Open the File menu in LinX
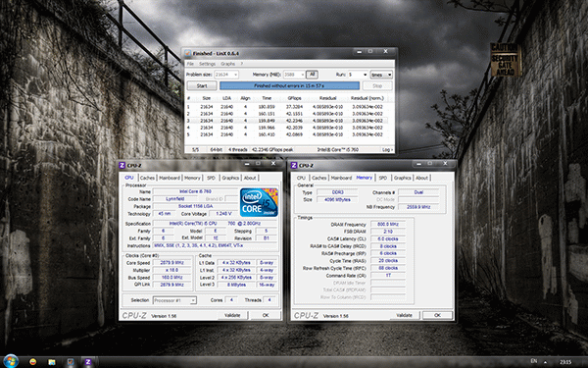 coord(190,64)
